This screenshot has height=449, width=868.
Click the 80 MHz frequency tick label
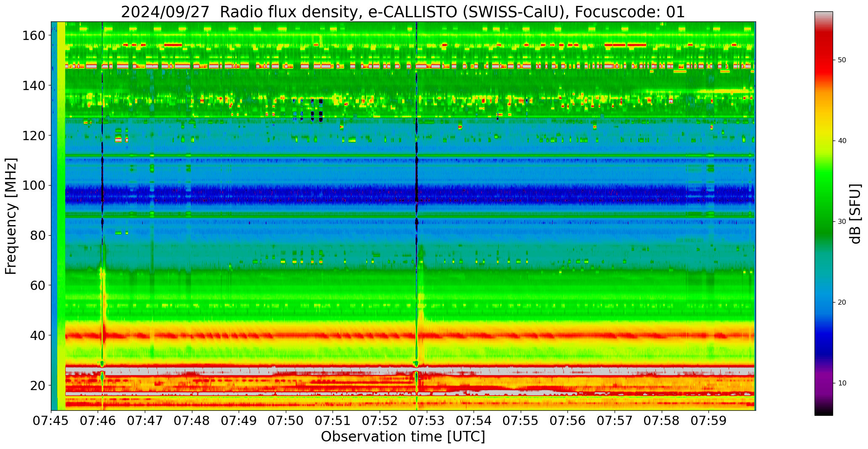coord(37,236)
